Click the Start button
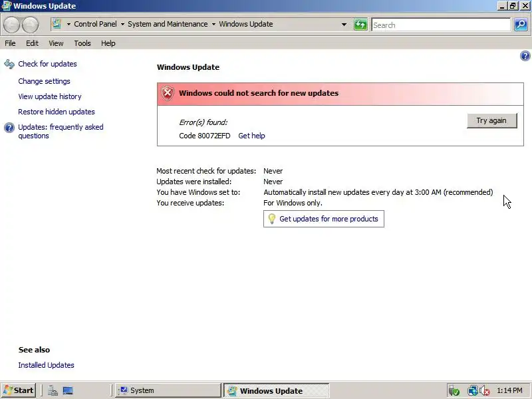Screen dimensions: 532x399 19,390
